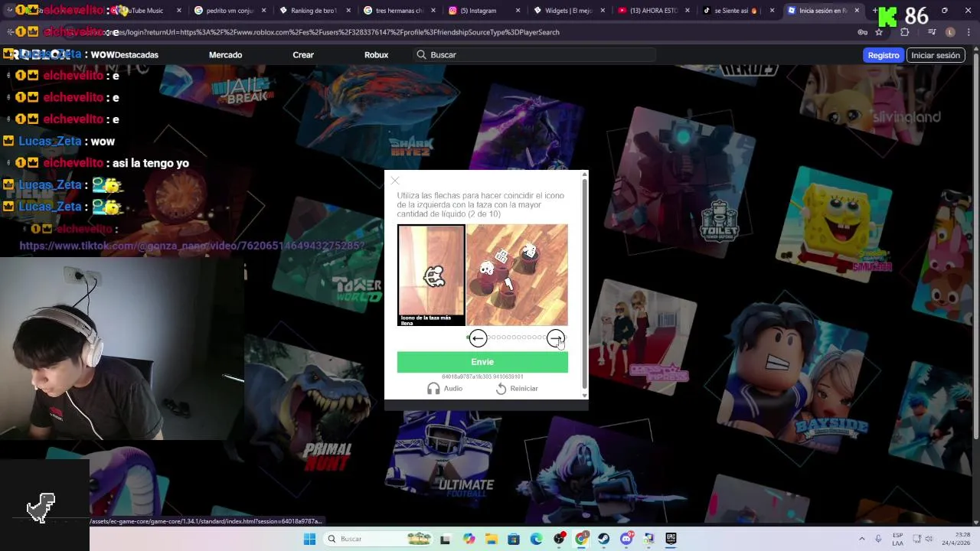Open the Windows Start menu
The image size is (980, 551).
coord(309,539)
